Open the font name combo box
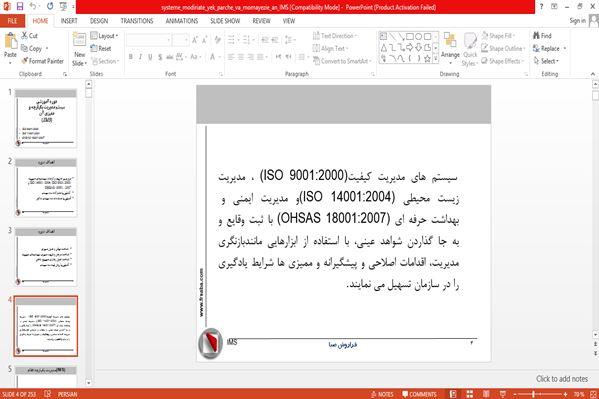 coord(149,40)
